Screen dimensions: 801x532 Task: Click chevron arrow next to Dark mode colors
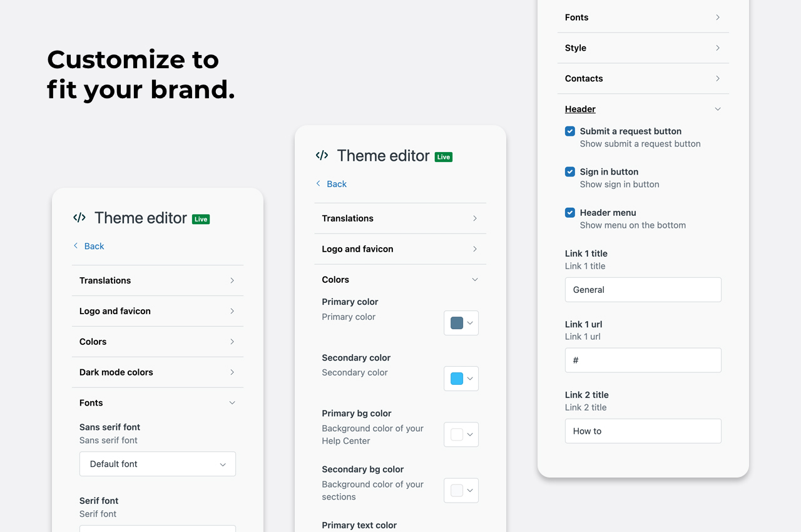pyautogui.click(x=232, y=372)
